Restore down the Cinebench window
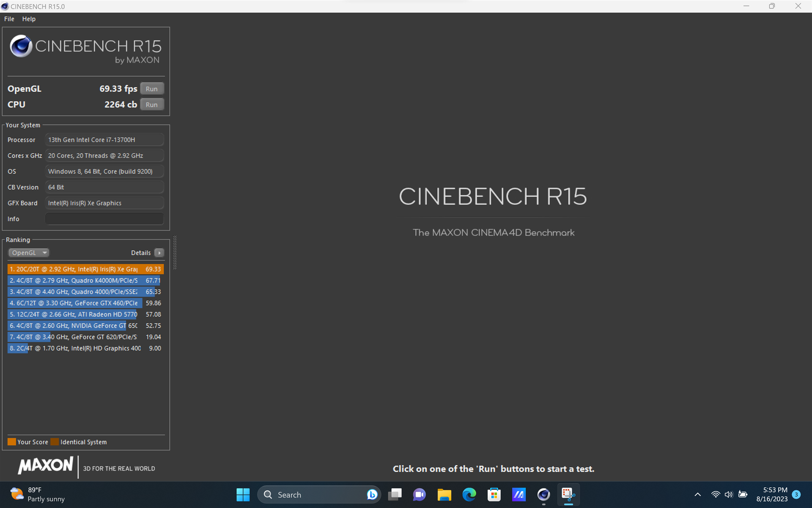This screenshot has height=508, width=812. click(x=772, y=6)
